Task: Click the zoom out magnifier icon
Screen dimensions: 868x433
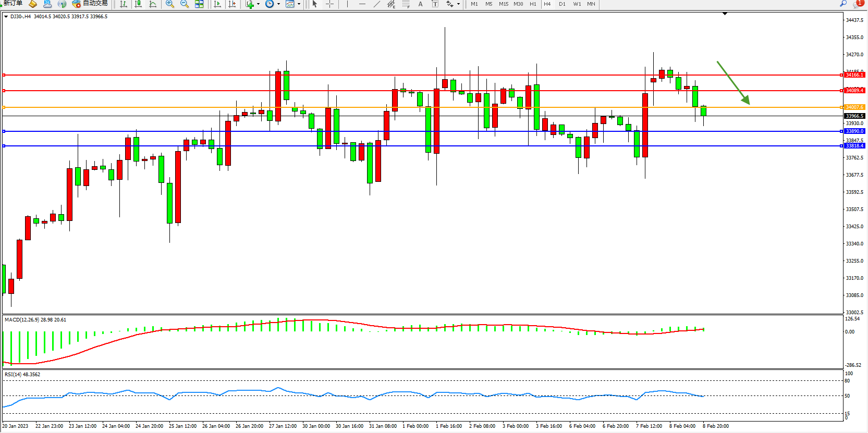Action: coord(185,4)
